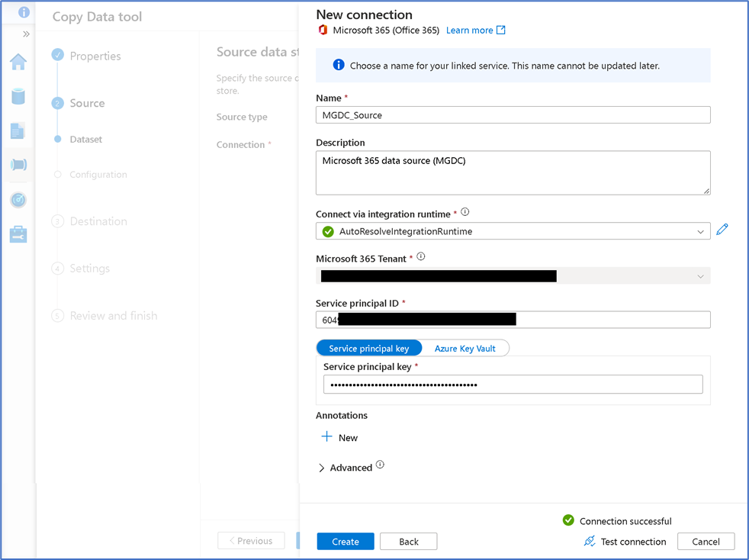Open the Microsoft 365 Tenant dropdown
The width and height of the screenshot is (749, 560).
click(x=513, y=275)
